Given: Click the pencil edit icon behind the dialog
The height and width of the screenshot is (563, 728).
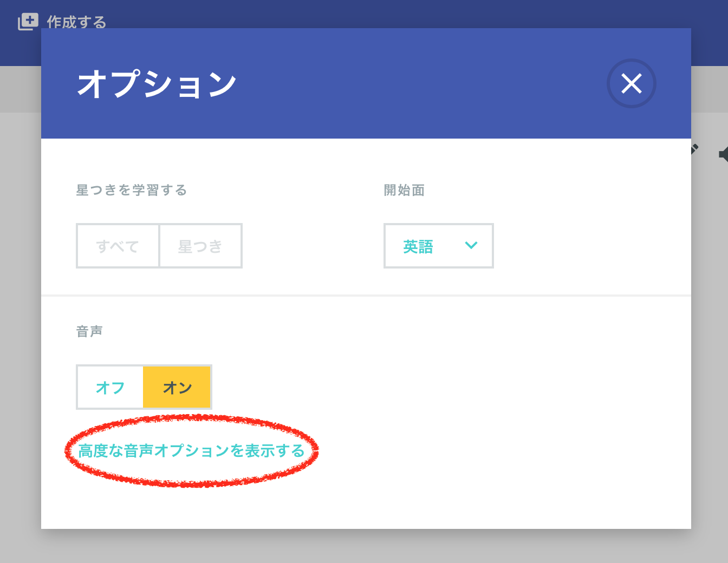Looking at the screenshot, I should (694, 149).
